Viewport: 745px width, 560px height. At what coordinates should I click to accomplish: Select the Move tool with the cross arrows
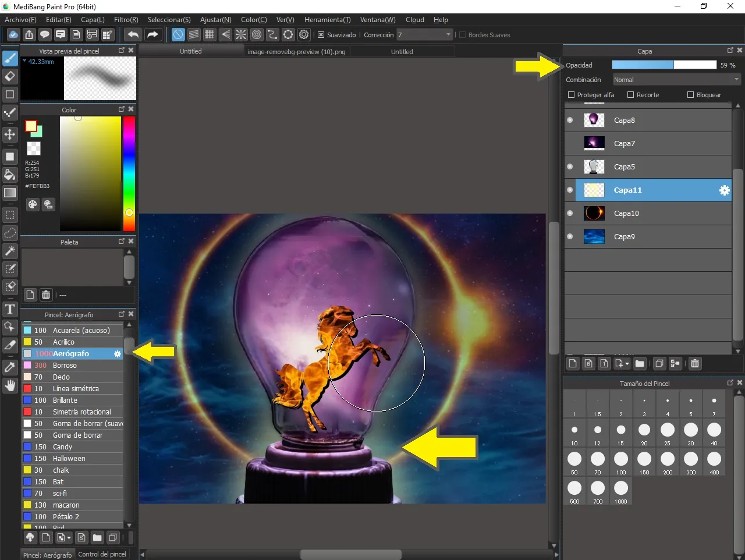pyautogui.click(x=10, y=134)
